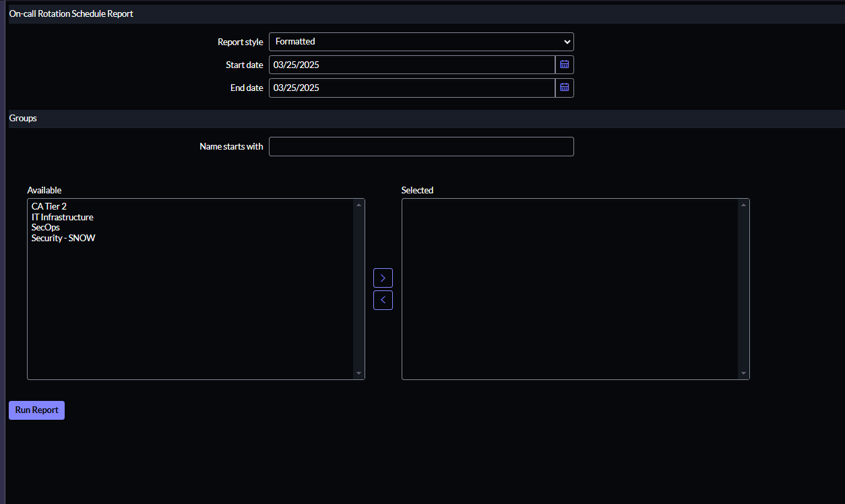Viewport: 845px width, 504px height.
Task: Open the Start date calendar picker
Action: [565, 65]
